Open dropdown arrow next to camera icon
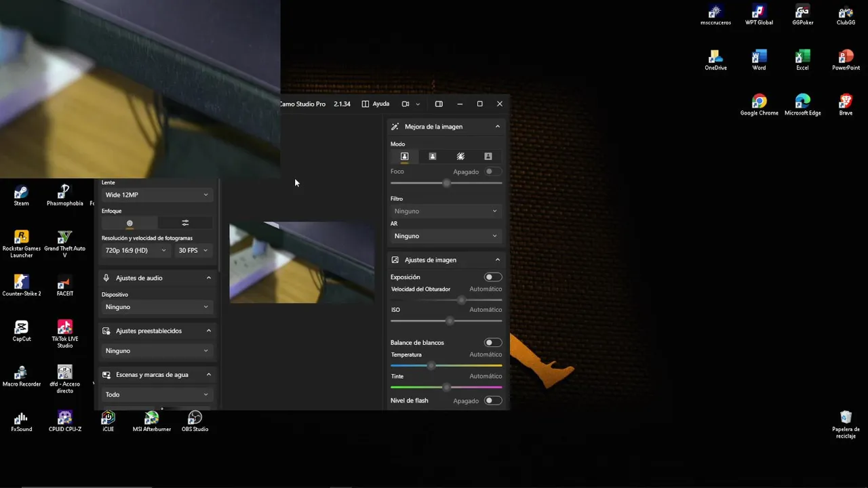This screenshot has height=488, width=868. tap(418, 104)
